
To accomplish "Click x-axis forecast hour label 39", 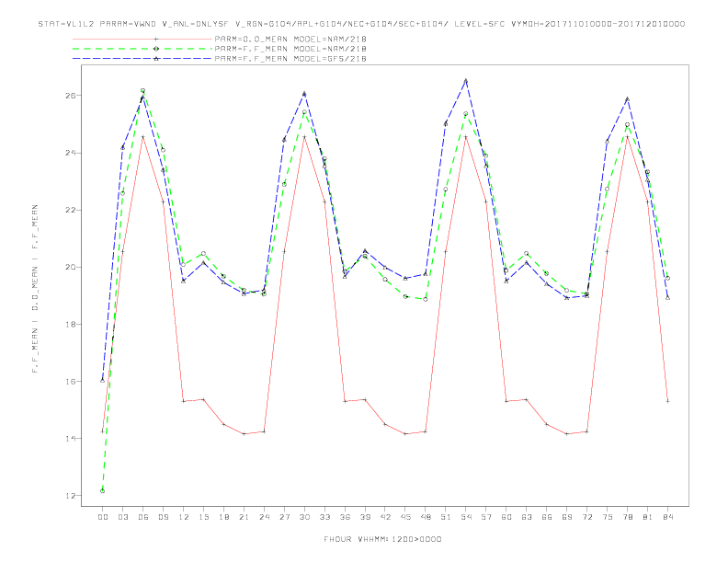I will coord(365,517).
